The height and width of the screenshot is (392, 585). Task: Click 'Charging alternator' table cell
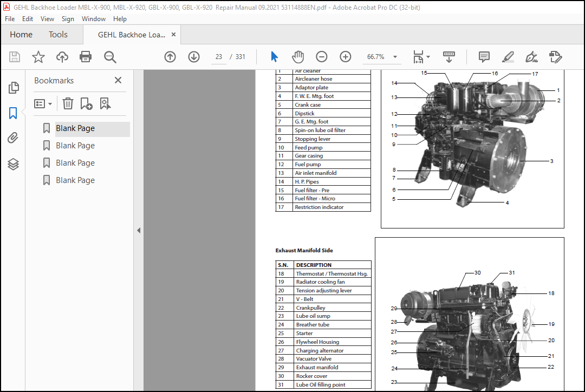coord(333,350)
